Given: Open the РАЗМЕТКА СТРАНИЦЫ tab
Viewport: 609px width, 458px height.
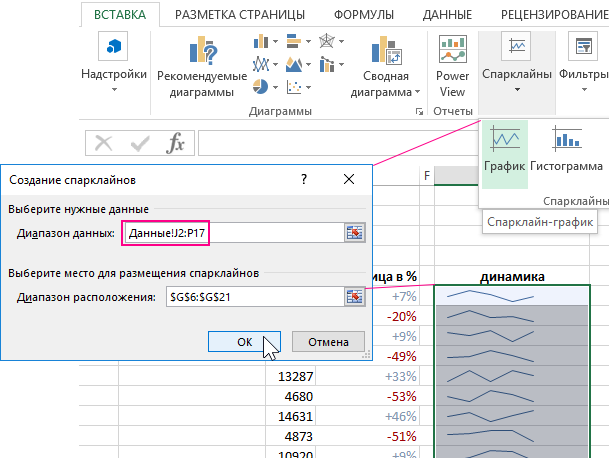Looking at the screenshot, I should point(240,15).
